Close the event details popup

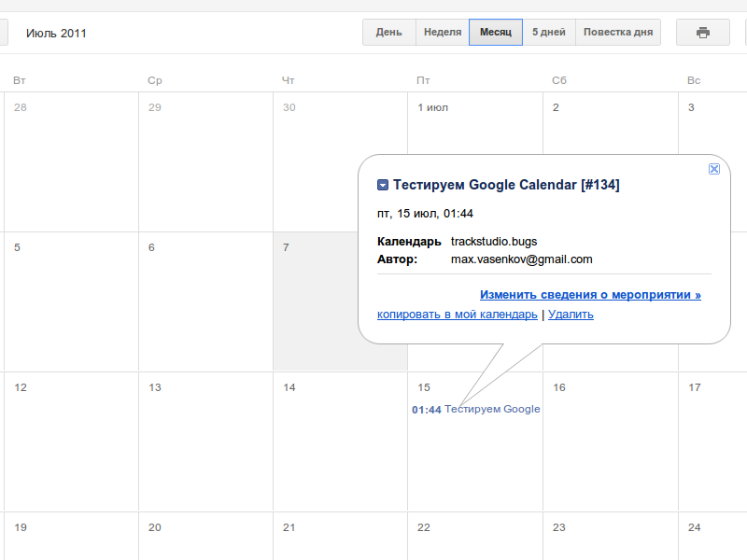[714, 169]
